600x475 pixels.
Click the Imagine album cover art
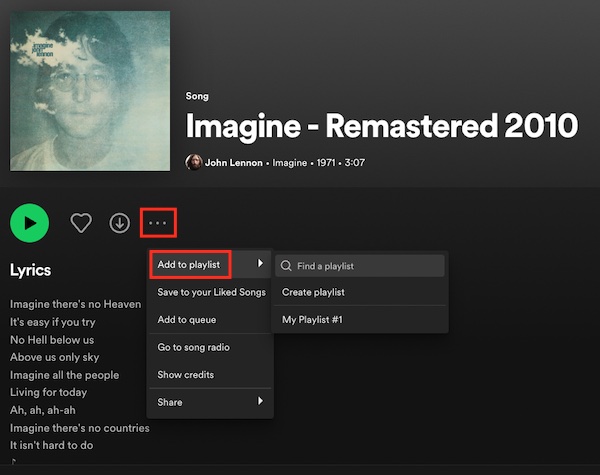[x=90, y=91]
